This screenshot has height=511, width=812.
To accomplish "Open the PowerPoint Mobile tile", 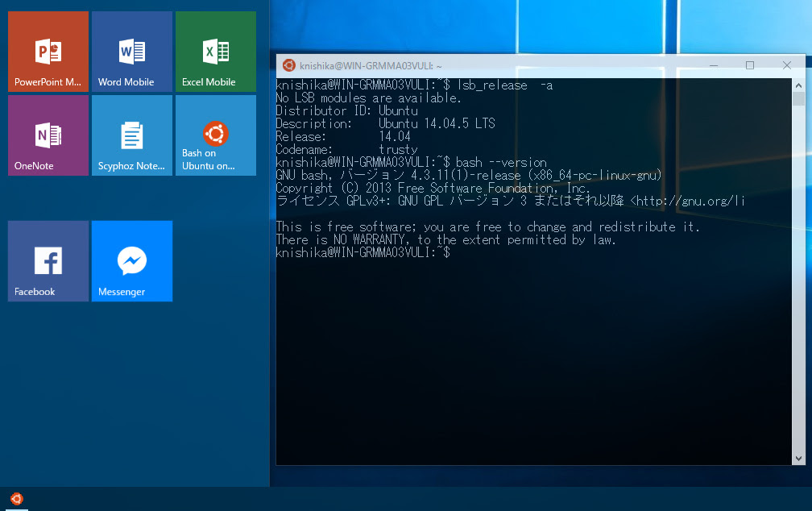I will [x=48, y=52].
